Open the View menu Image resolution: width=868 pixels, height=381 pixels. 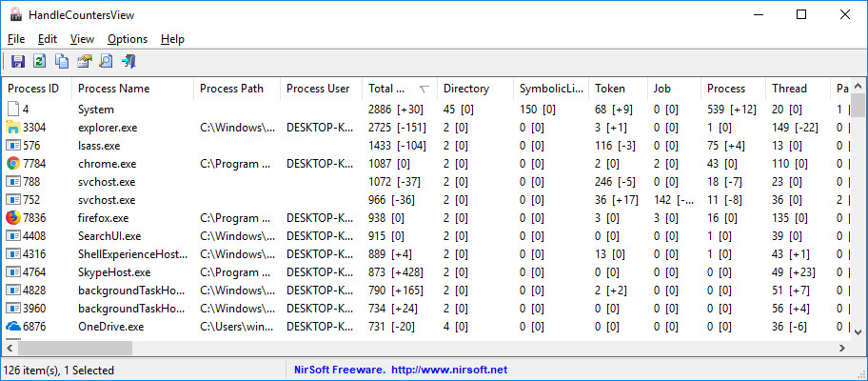pos(82,39)
